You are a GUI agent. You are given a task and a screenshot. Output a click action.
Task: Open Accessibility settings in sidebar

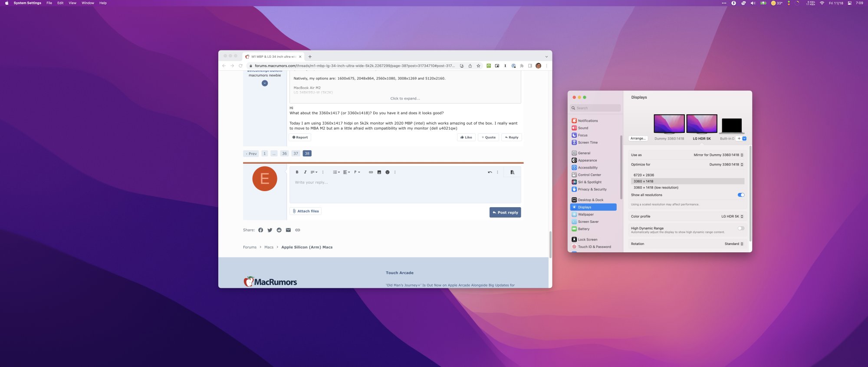point(593,168)
